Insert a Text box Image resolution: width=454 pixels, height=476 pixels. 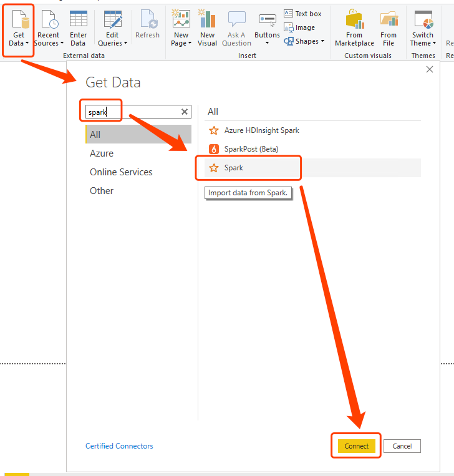click(302, 14)
